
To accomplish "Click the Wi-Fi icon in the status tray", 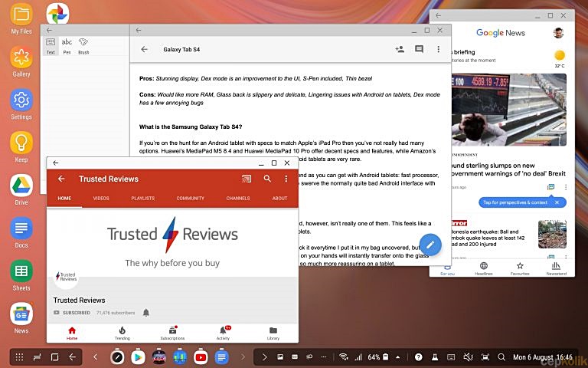I will tap(343, 357).
